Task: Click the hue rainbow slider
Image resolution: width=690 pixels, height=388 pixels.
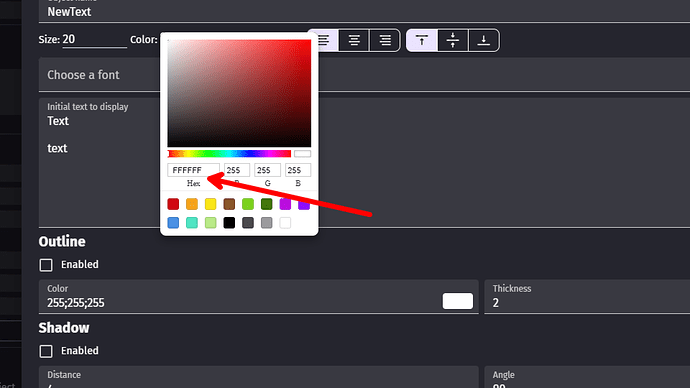Action: tap(229, 154)
